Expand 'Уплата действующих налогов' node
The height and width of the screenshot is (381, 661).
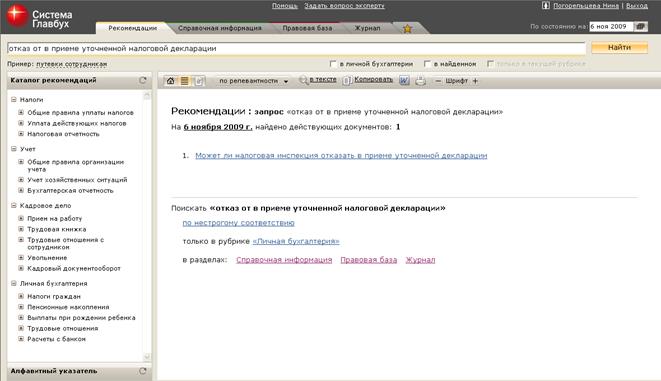point(21,123)
